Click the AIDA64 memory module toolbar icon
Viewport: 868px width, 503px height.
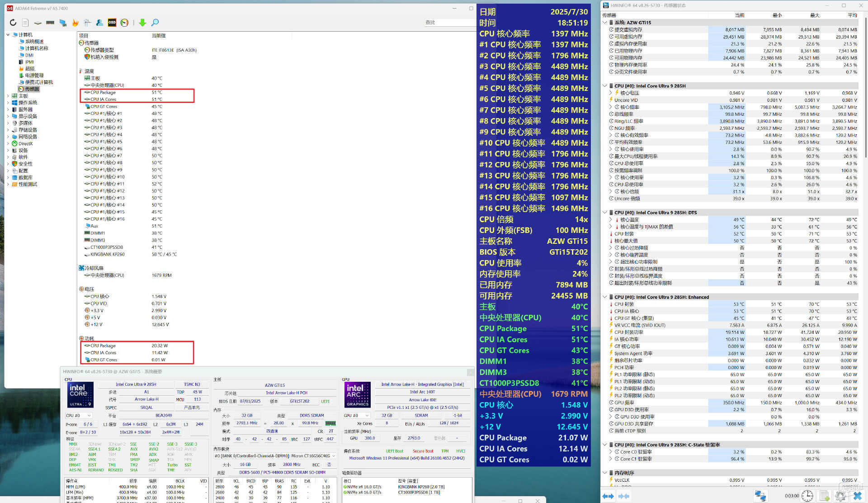click(50, 23)
